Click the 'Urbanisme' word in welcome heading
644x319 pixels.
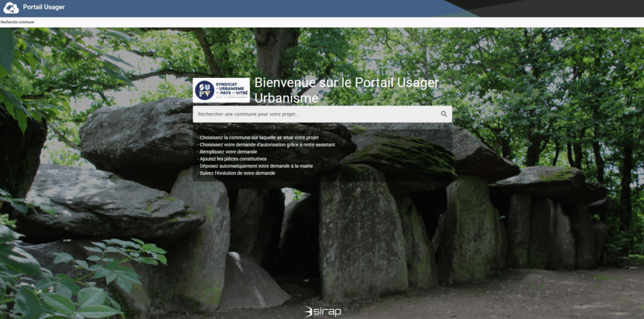coord(286,98)
